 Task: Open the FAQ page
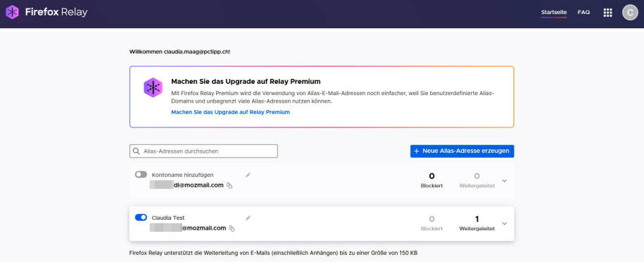[x=583, y=13]
